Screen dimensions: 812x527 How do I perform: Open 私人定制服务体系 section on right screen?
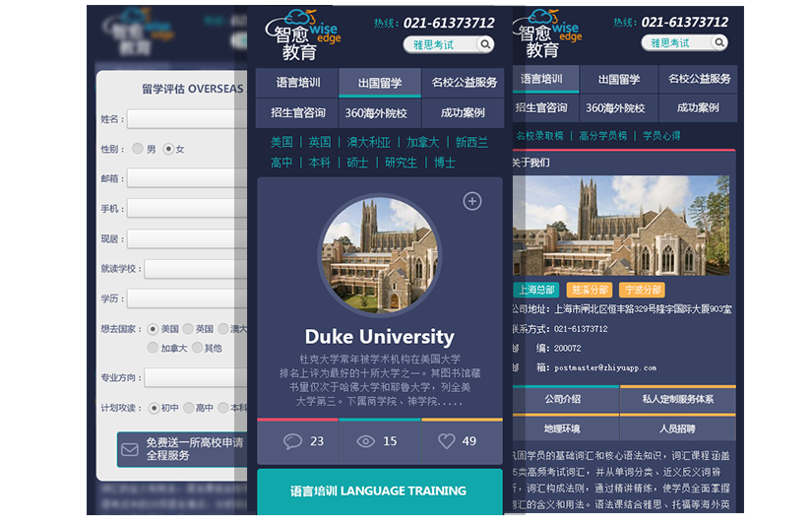pos(677,399)
